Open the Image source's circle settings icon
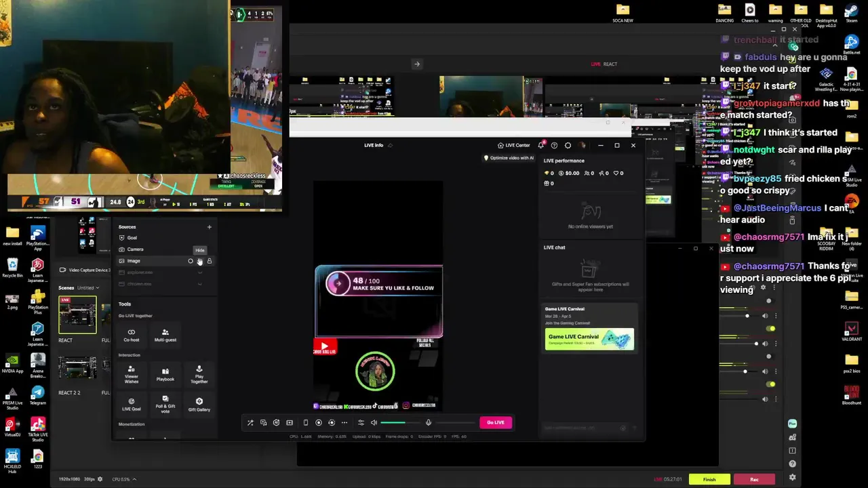The image size is (868, 488). (x=191, y=261)
